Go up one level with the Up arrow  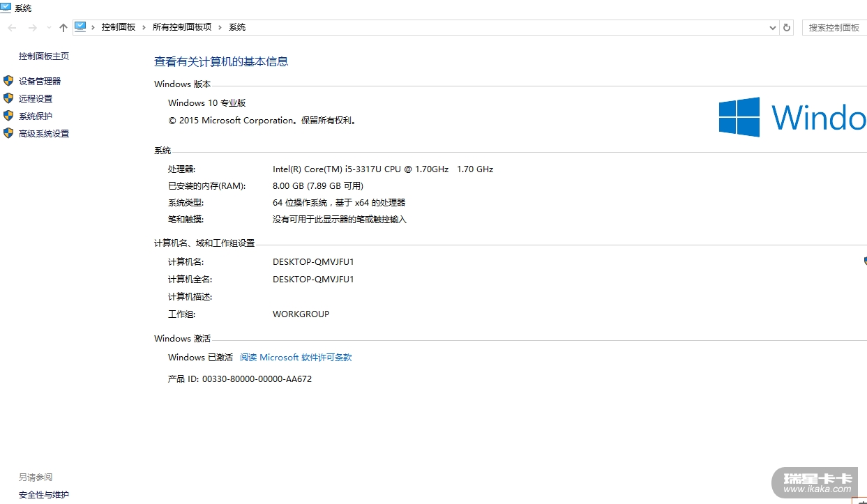click(63, 27)
